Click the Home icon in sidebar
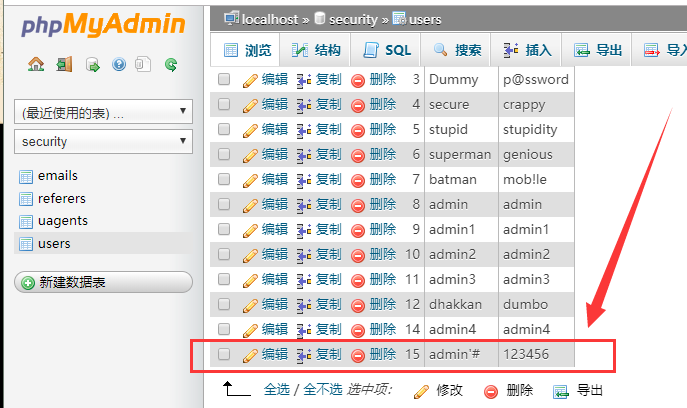The height and width of the screenshot is (408, 687). [x=36, y=65]
